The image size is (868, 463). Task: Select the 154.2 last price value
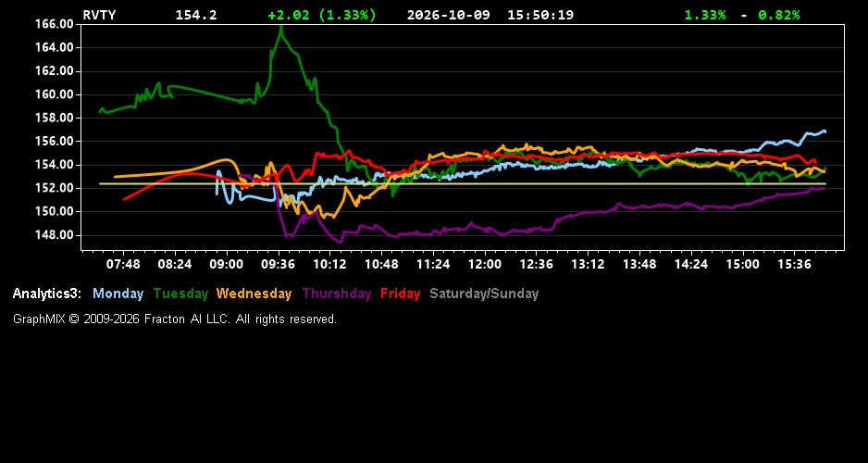[x=196, y=15]
